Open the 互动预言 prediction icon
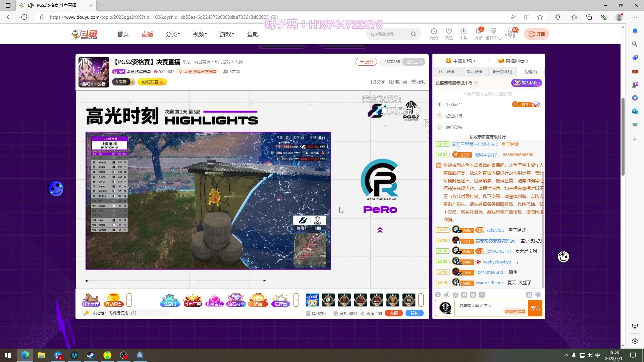This screenshot has height=362, width=644. (114, 300)
